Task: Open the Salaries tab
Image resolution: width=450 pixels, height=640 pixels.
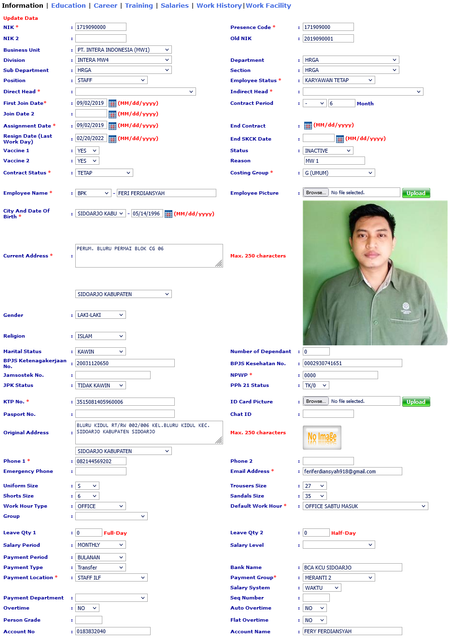Action: pos(175,6)
